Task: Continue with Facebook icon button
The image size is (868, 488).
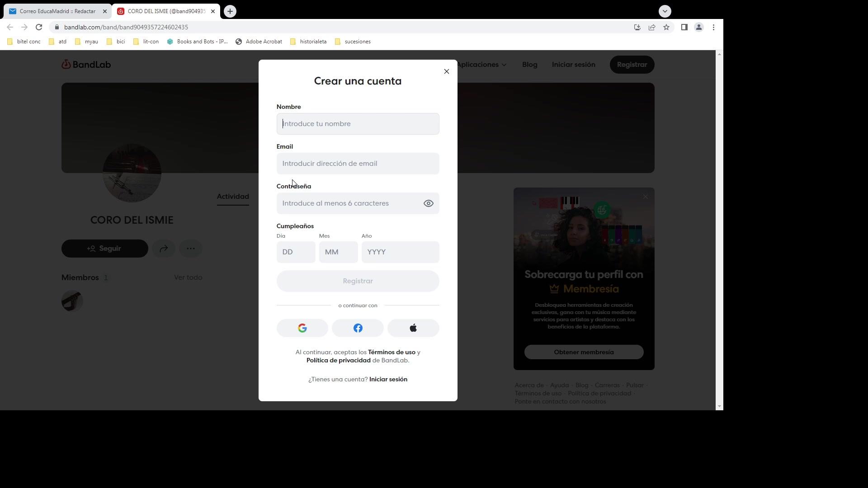Action: [x=358, y=328]
